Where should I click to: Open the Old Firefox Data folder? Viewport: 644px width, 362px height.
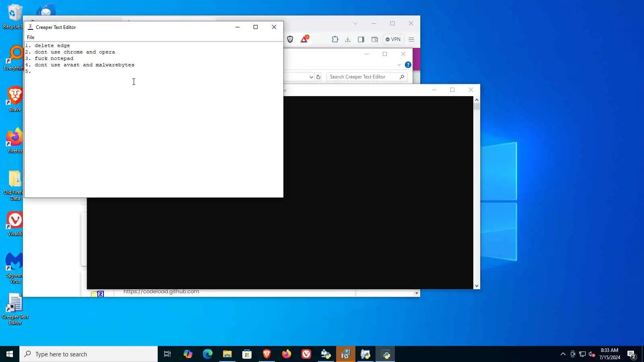pos(14,185)
